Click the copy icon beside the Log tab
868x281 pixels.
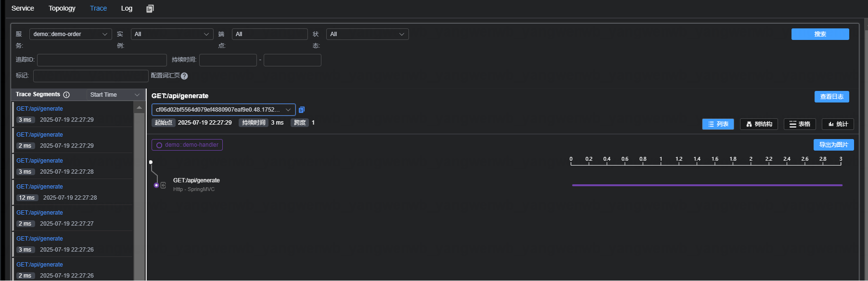point(150,9)
